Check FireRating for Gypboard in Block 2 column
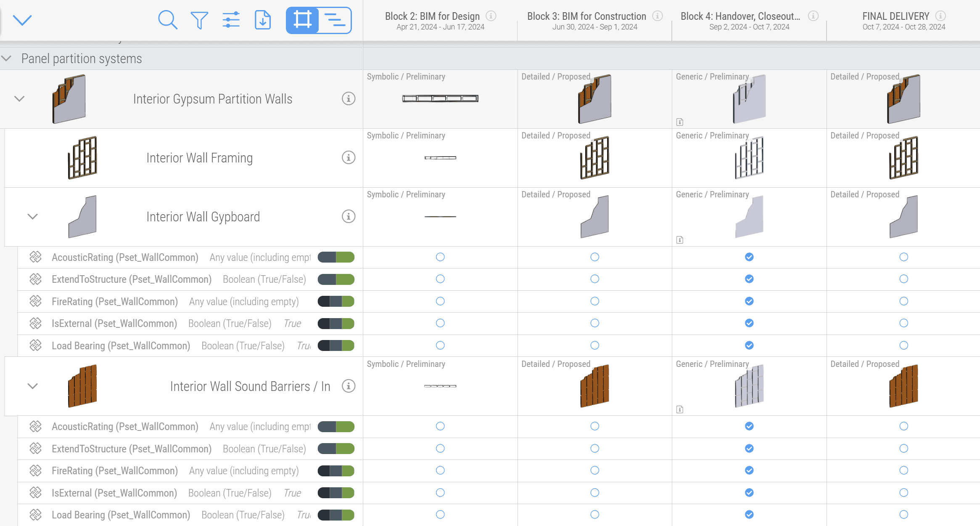Viewport: 980px width, 526px height. click(440, 301)
